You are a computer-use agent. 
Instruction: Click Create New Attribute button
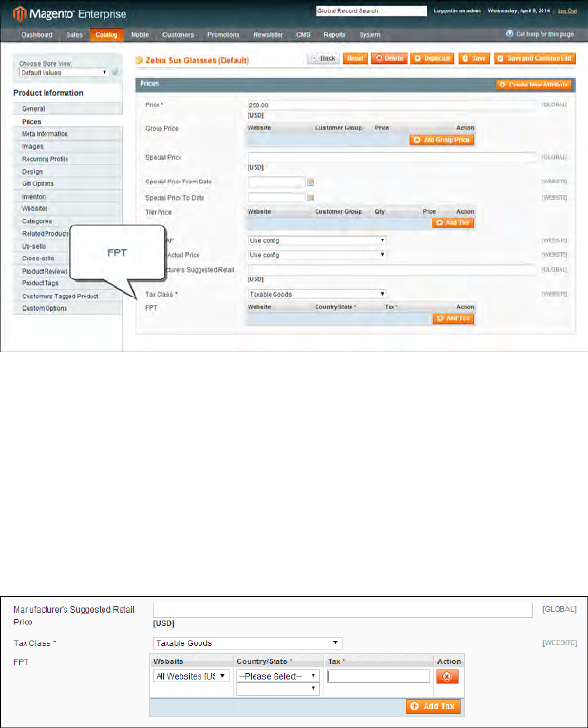tap(534, 85)
